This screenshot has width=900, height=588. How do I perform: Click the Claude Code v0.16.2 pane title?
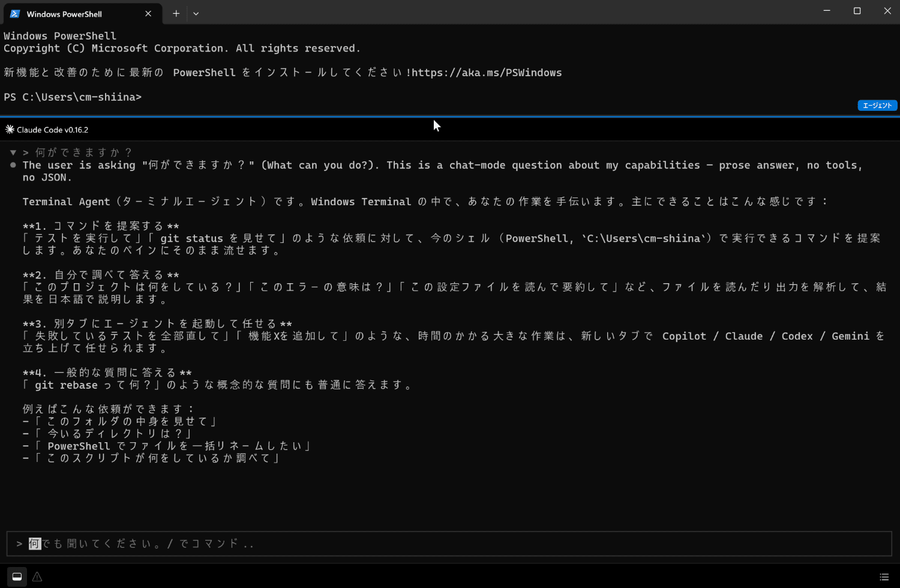52,130
